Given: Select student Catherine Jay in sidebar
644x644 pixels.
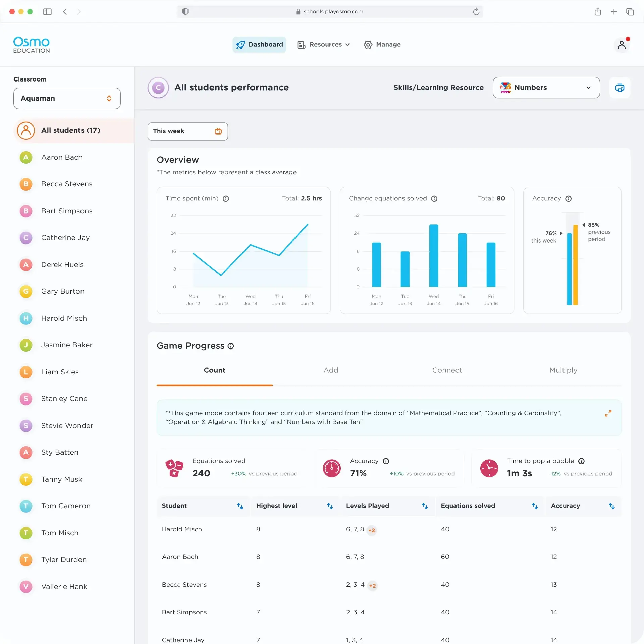Looking at the screenshot, I should click(x=74, y=238).
